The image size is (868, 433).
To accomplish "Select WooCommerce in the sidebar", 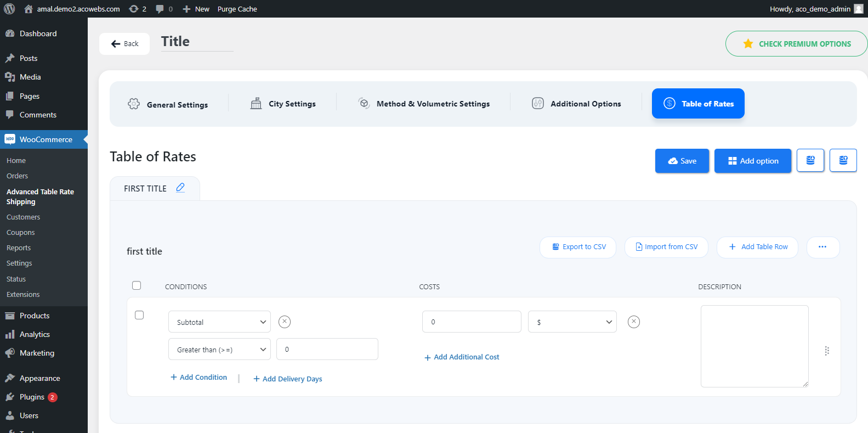I will [x=44, y=139].
